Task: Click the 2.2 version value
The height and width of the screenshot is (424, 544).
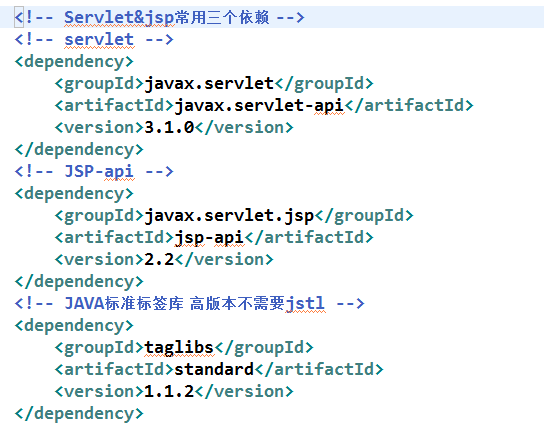Action: [x=159, y=260]
